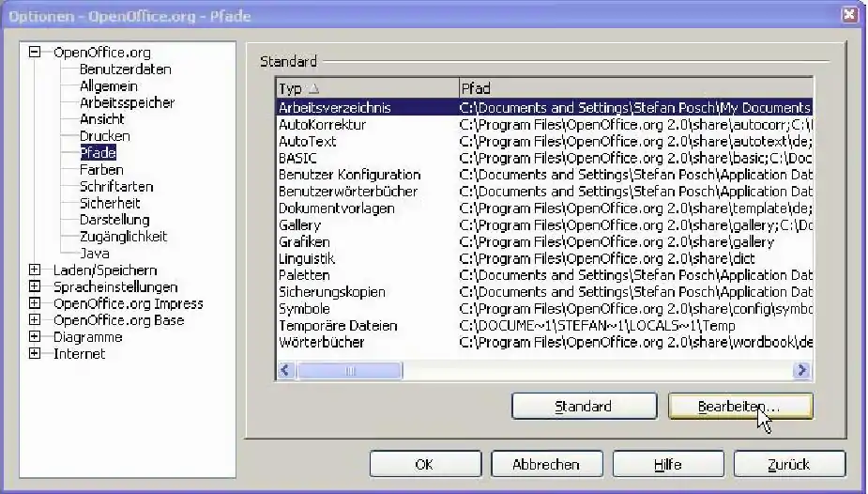Select the Pfade tree entry

(x=98, y=152)
